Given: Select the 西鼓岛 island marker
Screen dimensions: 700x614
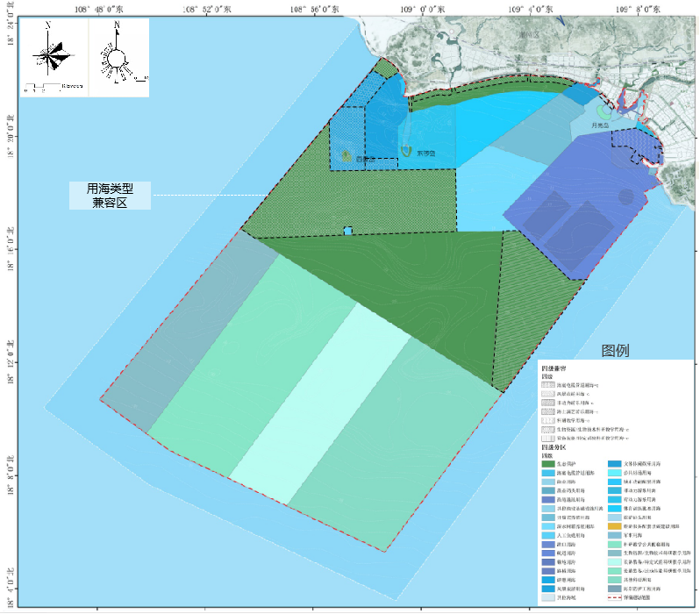Looking at the screenshot, I should pyautogui.click(x=348, y=156).
